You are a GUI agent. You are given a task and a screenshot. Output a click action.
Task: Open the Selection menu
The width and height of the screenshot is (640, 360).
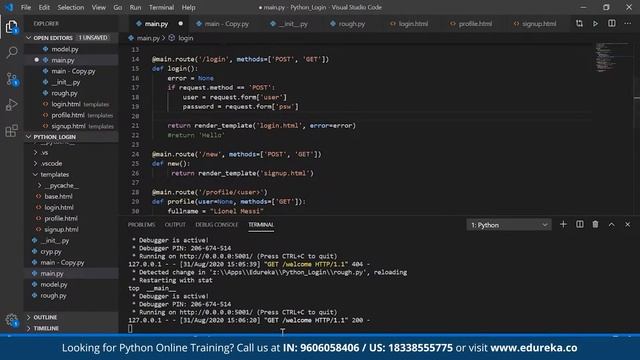[x=71, y=7]
